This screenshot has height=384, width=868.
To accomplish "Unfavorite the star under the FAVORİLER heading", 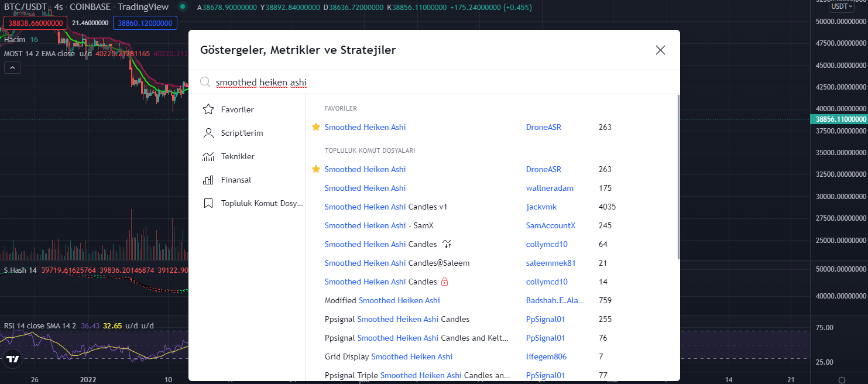I will [x=316, y=127].
